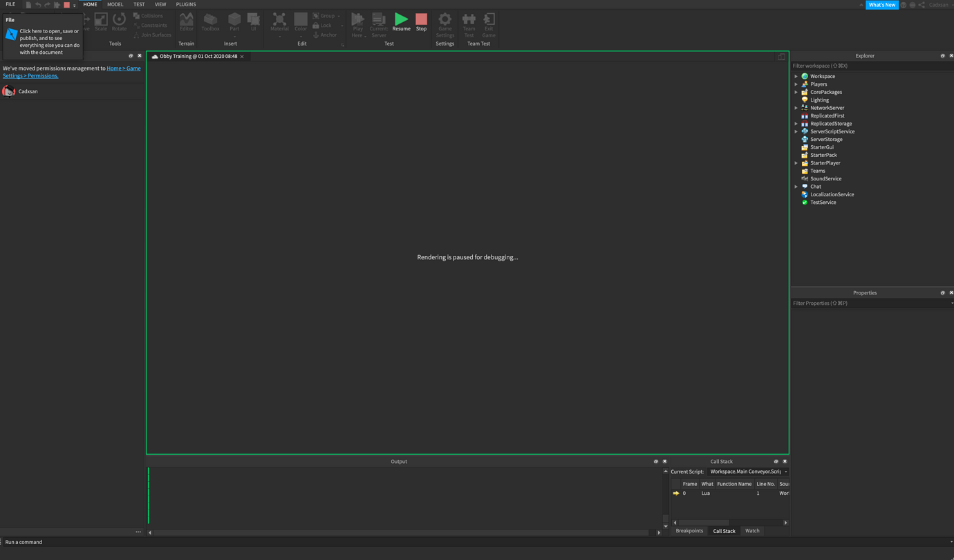Switch to the Breakpoints tab
954x560 pixels.
click(689, 530)
